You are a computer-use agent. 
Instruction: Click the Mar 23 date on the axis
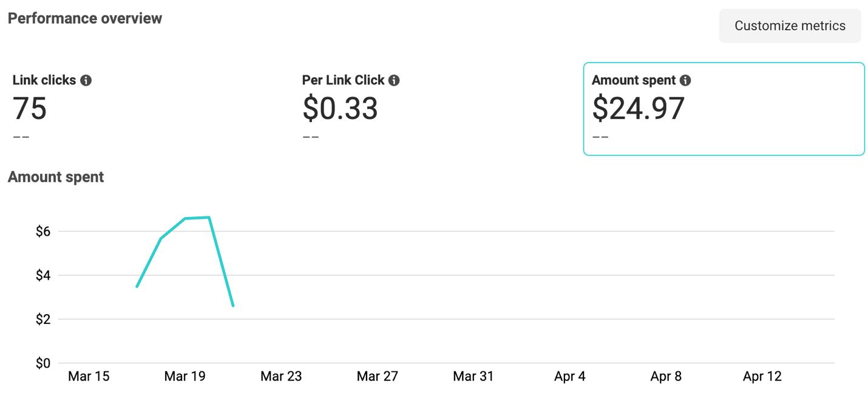pyautogui.click(x=281, y=376)
